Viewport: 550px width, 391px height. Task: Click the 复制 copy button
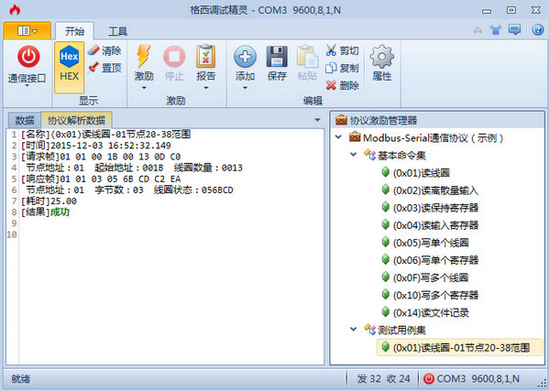coord(342,68)
